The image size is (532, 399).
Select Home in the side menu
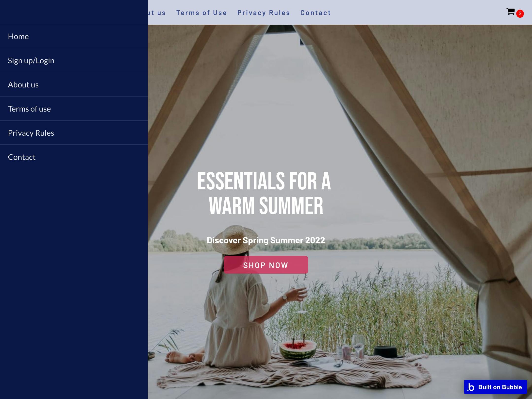(74, 36)
